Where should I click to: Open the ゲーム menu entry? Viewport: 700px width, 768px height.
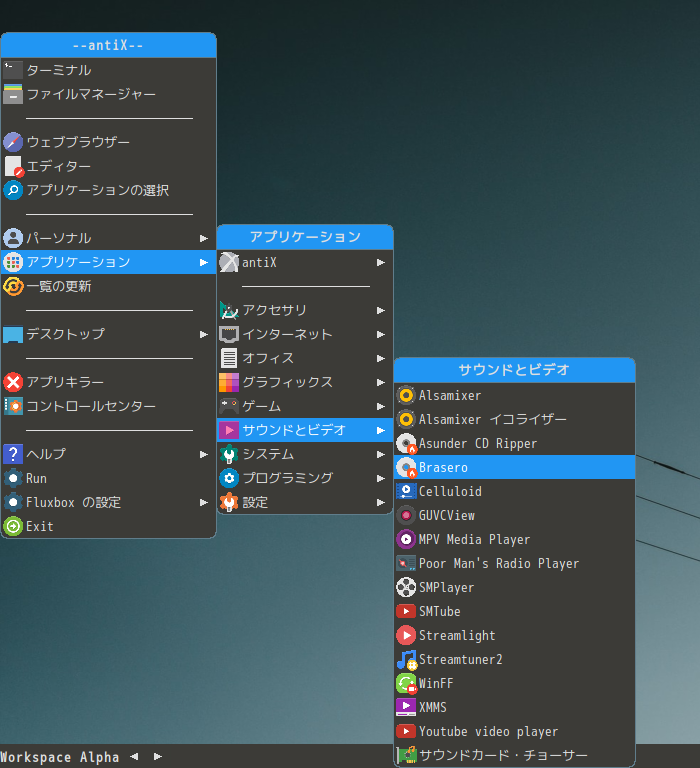point(305,406)
